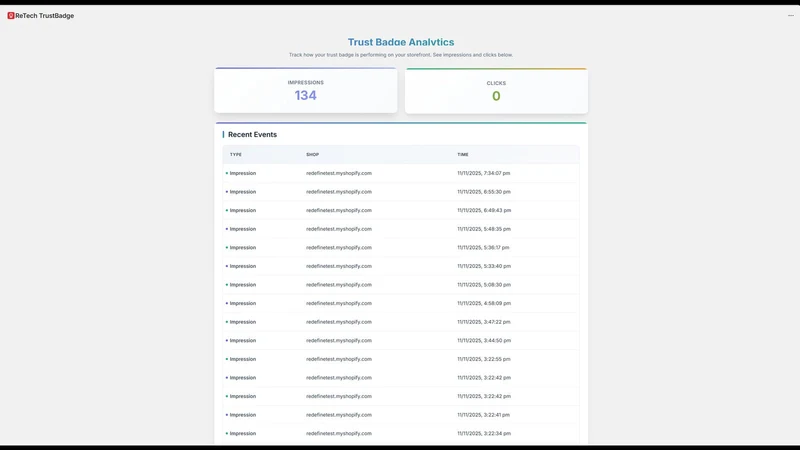Select the Impressions 134 stat card
Image resolution: width=800 pixels, height=450 pixels.
[x=306, y=90]
